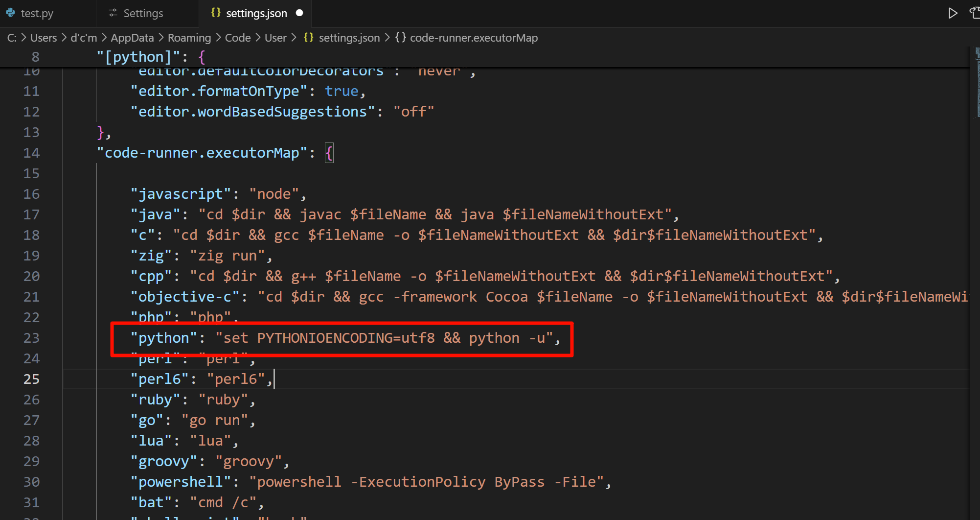Click the opening brace after executorMap
Screen dimensions: 980x520
pos(329,153)
